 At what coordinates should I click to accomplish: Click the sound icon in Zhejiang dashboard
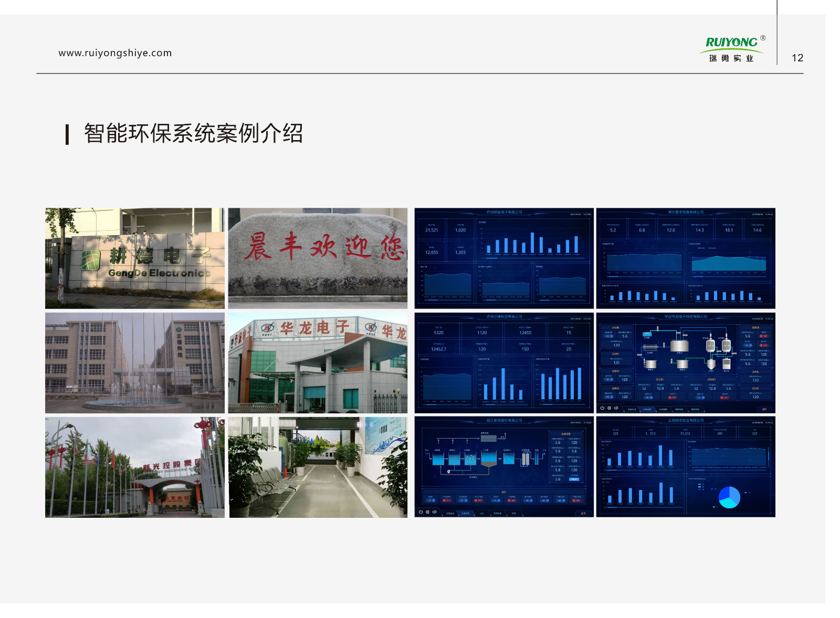pyautogui.click(x=434, y=512)
